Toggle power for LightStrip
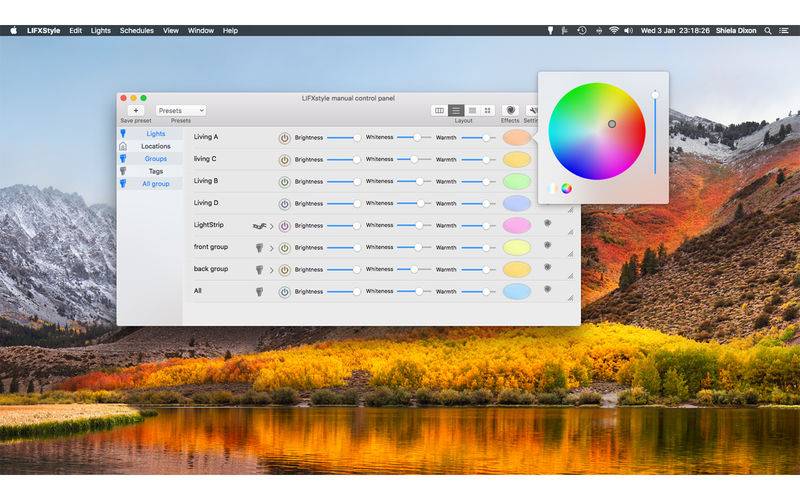Viewport: 800px width, 500px height. 284,226
